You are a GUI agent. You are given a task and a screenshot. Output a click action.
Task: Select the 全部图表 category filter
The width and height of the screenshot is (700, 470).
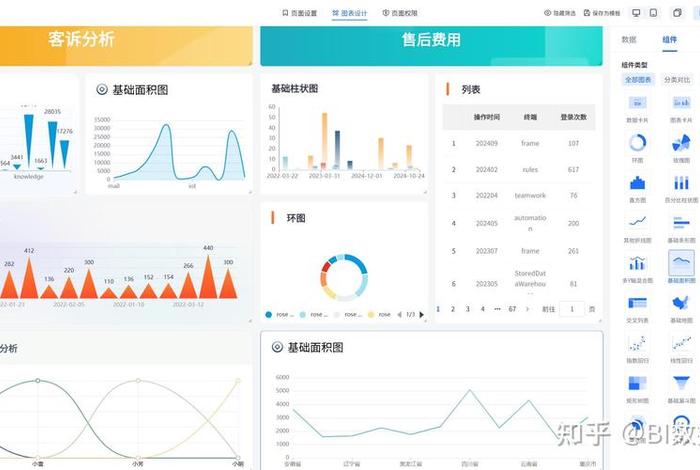[638, 80]
